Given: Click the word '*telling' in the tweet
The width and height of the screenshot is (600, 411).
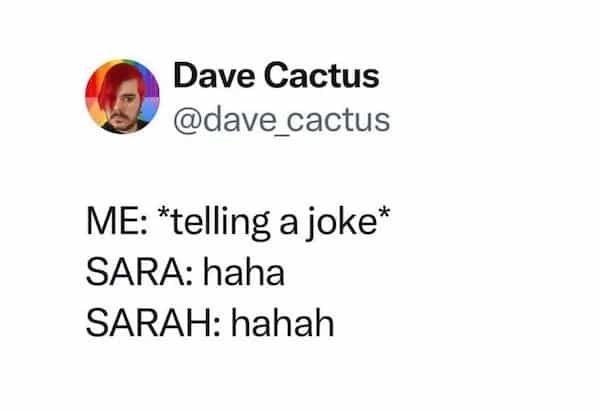Looking at the screenshot, I should 215,223.
